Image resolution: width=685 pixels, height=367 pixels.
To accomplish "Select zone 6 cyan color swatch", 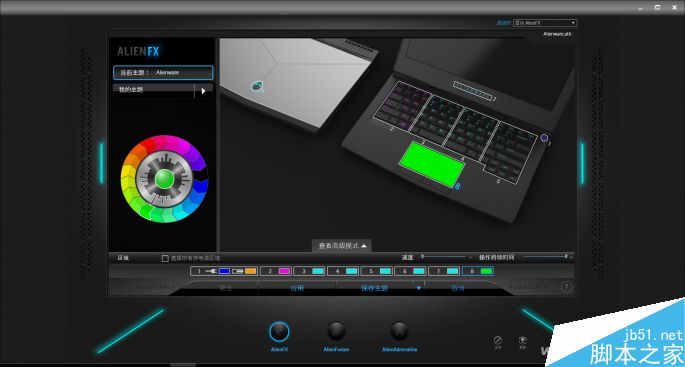I will point(419,271).
